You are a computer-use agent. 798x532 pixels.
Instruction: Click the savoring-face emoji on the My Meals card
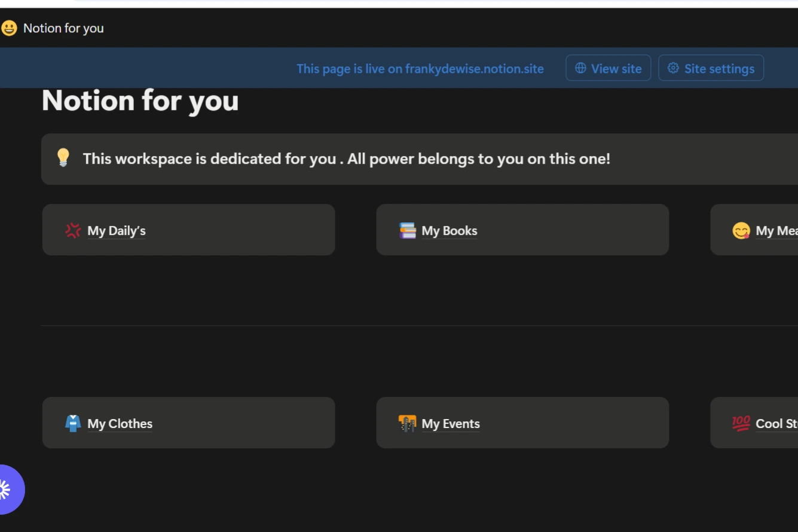coord(742,230)
